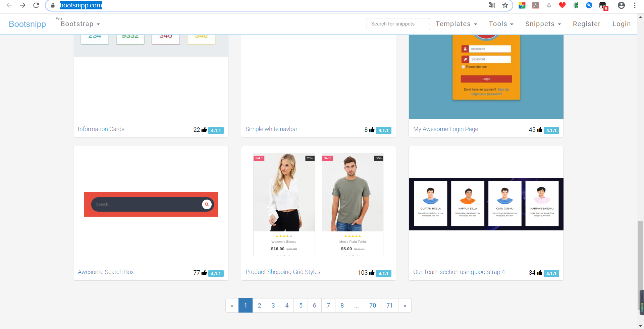Go to pagination page 70
The width and height of the screenshot is (644, 329).
click(x=372, y=306)
